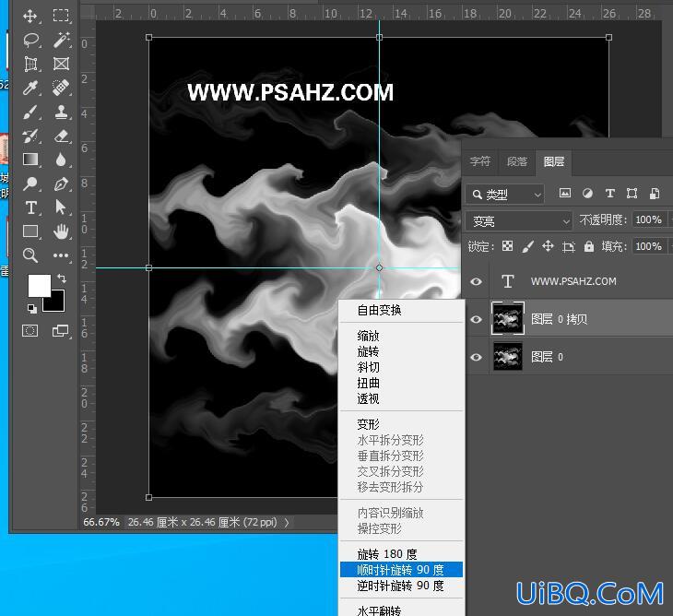The width and height of the screenshot is (673, 616).
Task: Toggle lock image pixels brush icon
Action: click(528, 246)
